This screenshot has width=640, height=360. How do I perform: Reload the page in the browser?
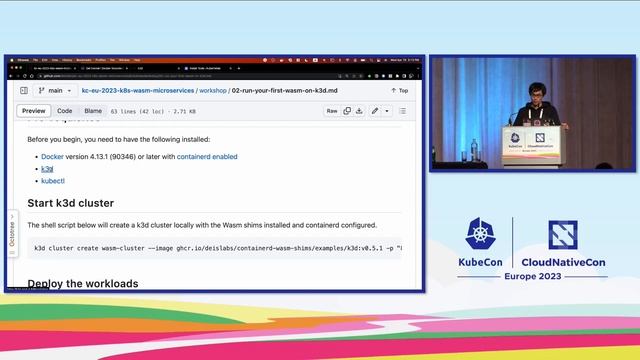pyautogui.click(x=25, y=76)
